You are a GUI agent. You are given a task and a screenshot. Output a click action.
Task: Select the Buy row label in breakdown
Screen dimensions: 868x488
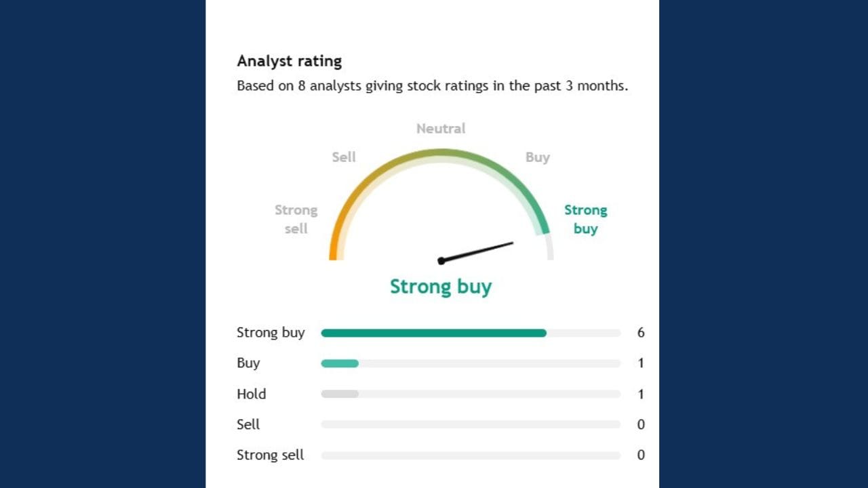[248, 363]
